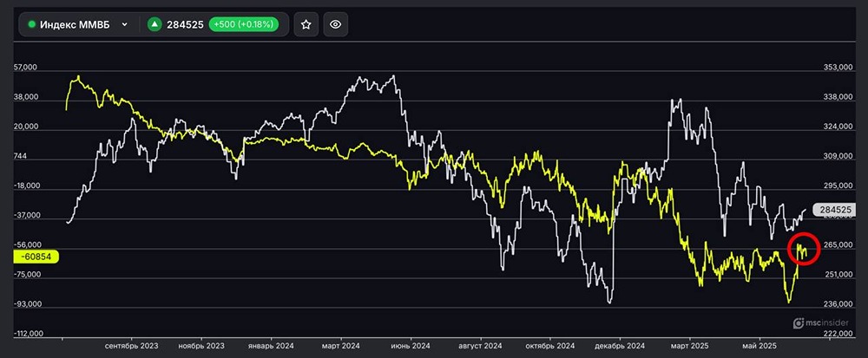The height and width of the screenshot is (358, 868).
Task: Click the 744 left axis value
Action: point(19,157)
